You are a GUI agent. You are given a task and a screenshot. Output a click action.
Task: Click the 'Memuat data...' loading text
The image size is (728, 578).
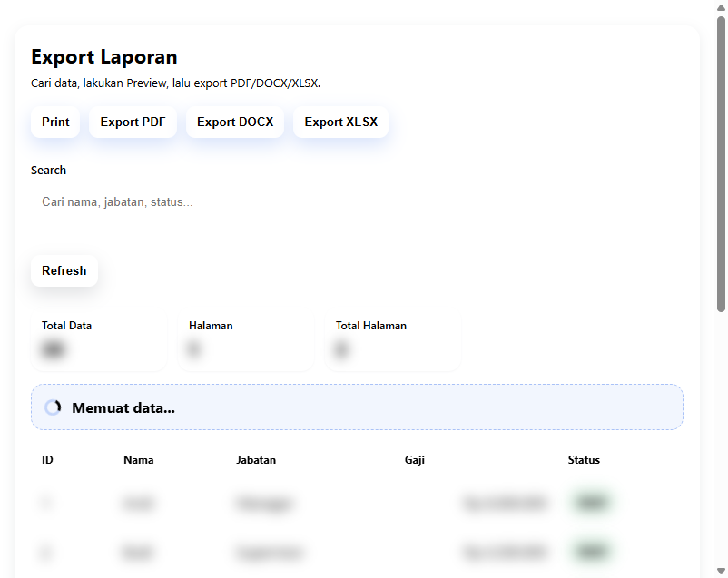123,407
